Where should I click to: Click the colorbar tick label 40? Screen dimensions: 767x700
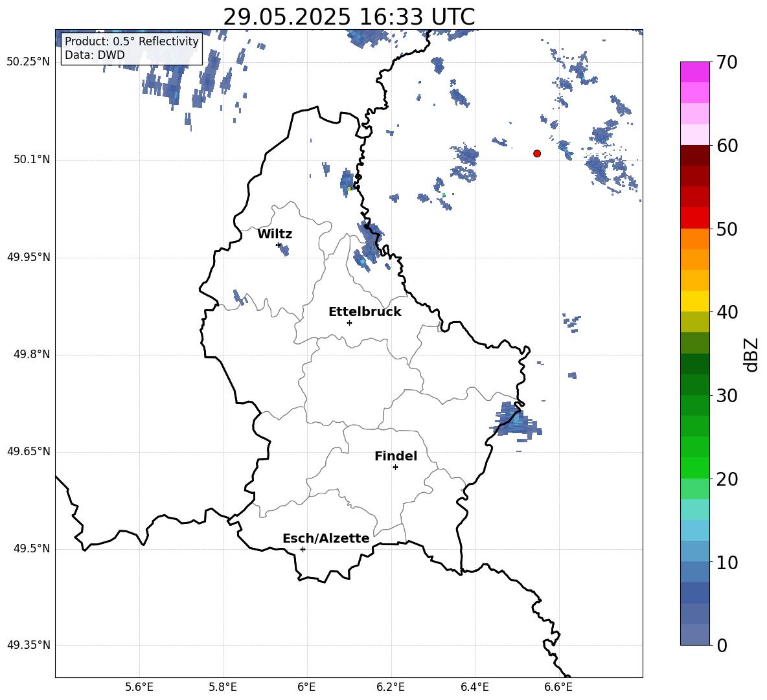[727, 312]
